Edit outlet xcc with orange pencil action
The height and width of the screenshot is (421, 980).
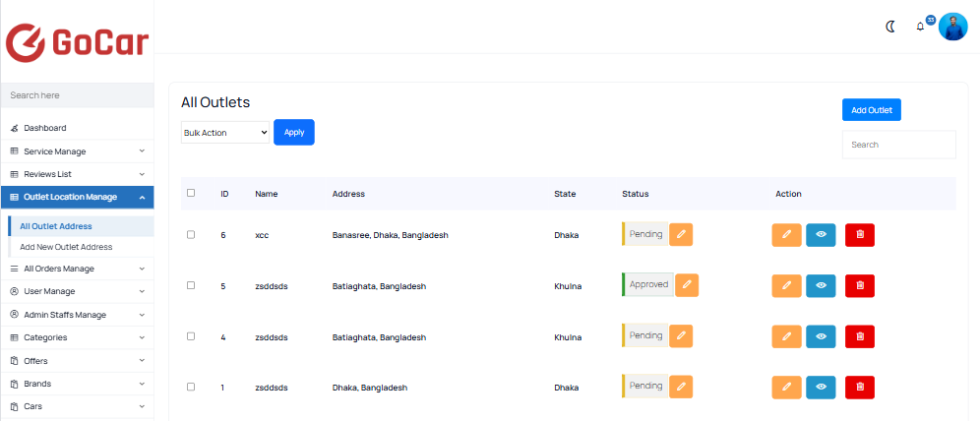coord(787,235)
